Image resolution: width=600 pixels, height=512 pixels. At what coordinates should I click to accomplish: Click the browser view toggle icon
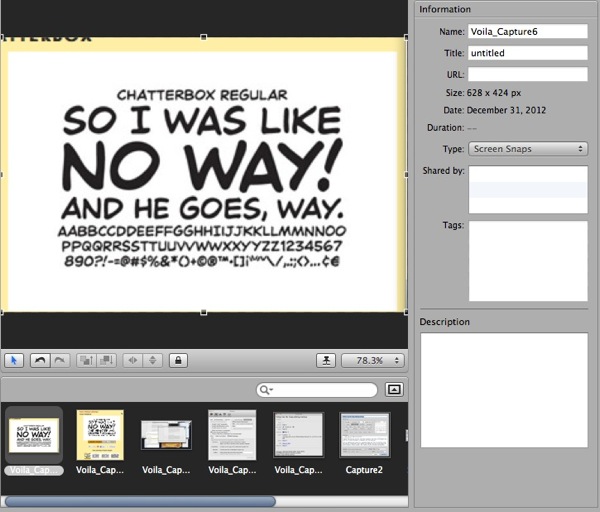click(394, 390)
